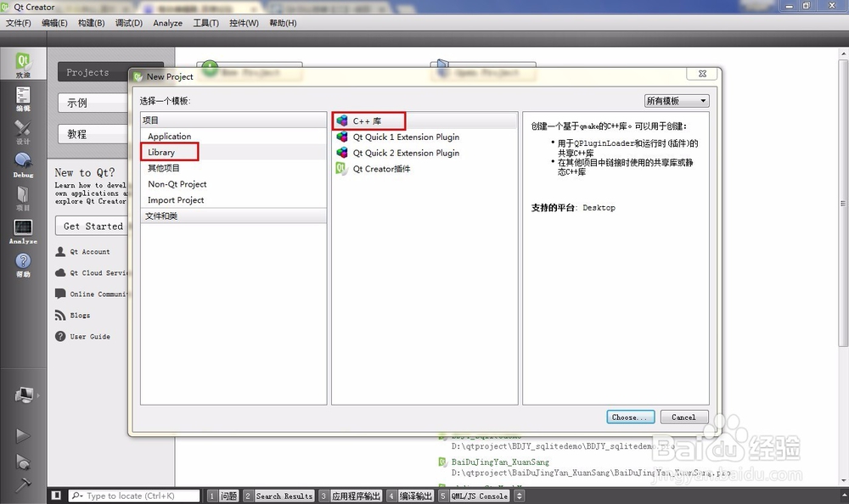Select the C++ 库 template
The height and width of the screenshot is (504, 849).
[x=424, y=120]
